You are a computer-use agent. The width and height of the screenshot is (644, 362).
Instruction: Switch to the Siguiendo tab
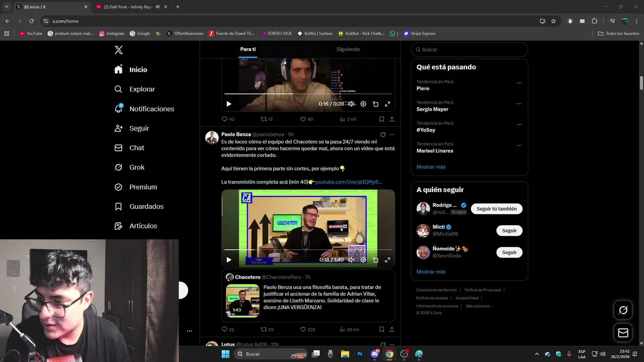click(348, 49)
